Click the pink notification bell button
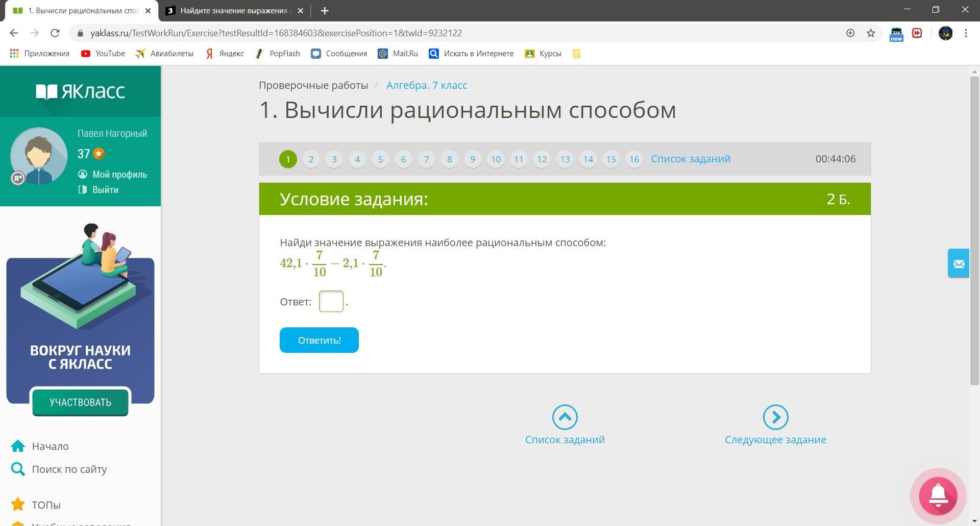This screenshot has width=980, height=526. pos(938,496)
